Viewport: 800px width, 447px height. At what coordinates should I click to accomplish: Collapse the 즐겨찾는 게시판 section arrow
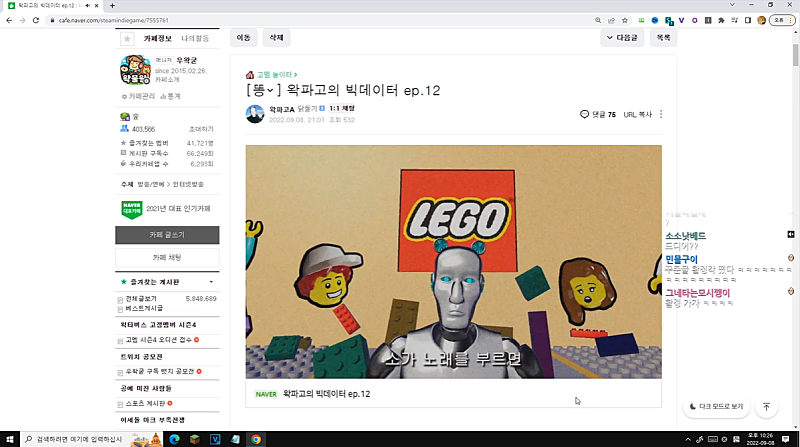click(x=211, y=282)
